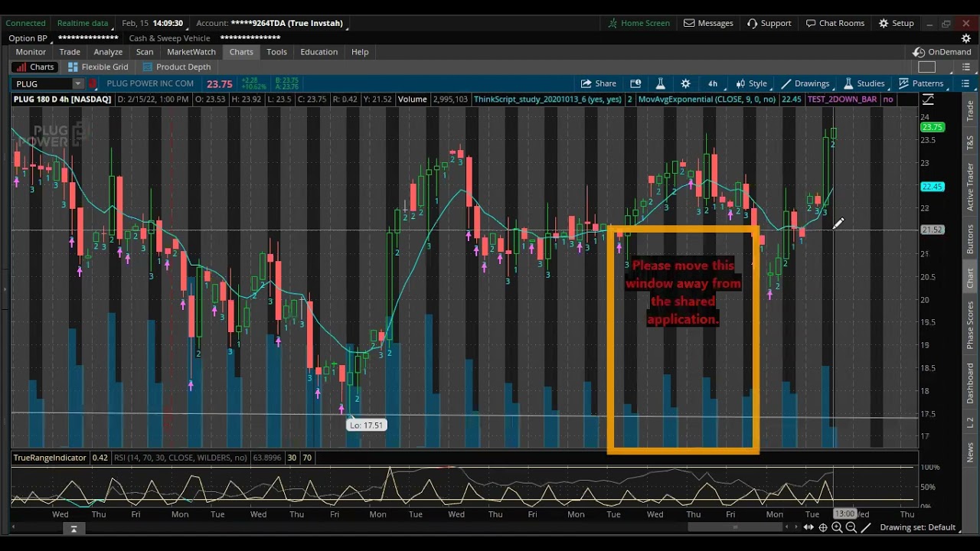Screen dimensions: 980x551
Task: Click the layout grid icon below OnDemand
Action: pyautogui.click(x=926, y=67)
